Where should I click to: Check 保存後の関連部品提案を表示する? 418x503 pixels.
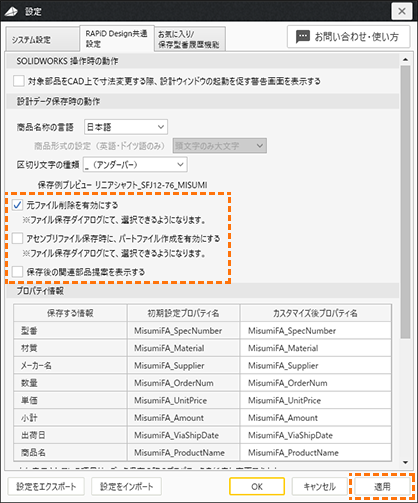click(x=17, y=272)
